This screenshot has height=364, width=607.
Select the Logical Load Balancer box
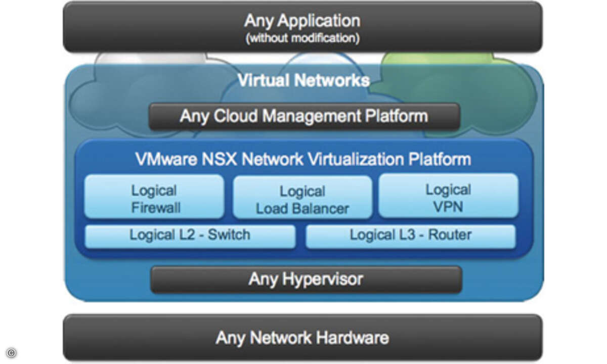[302, 198]
